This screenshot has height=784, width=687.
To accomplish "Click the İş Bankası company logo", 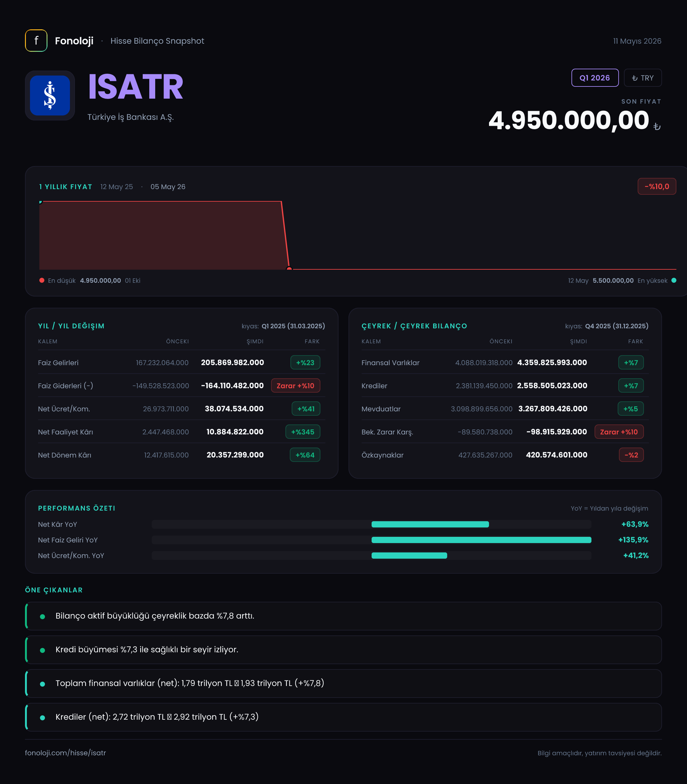I will pyautogui.click(x=50, y=96).
